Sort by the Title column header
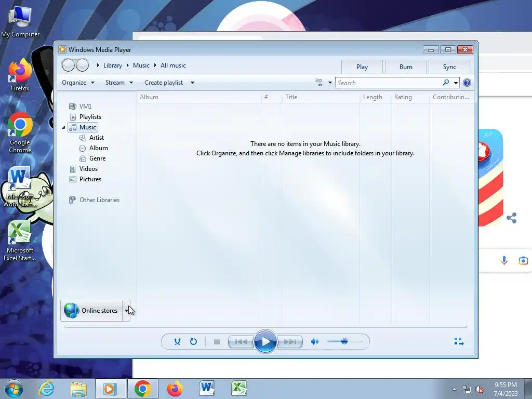532x399 pixels. point(321,97)
